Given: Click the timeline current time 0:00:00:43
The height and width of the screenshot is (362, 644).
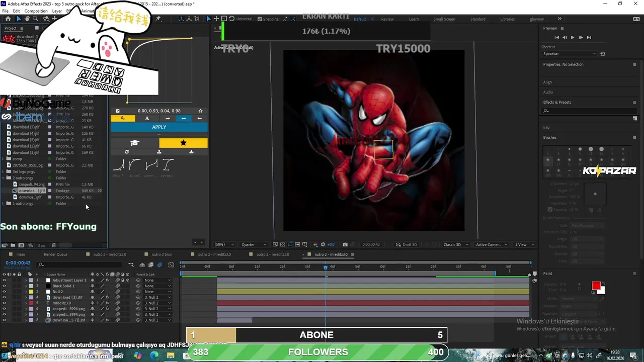Looking at the screenshot, I should point(18,263).
